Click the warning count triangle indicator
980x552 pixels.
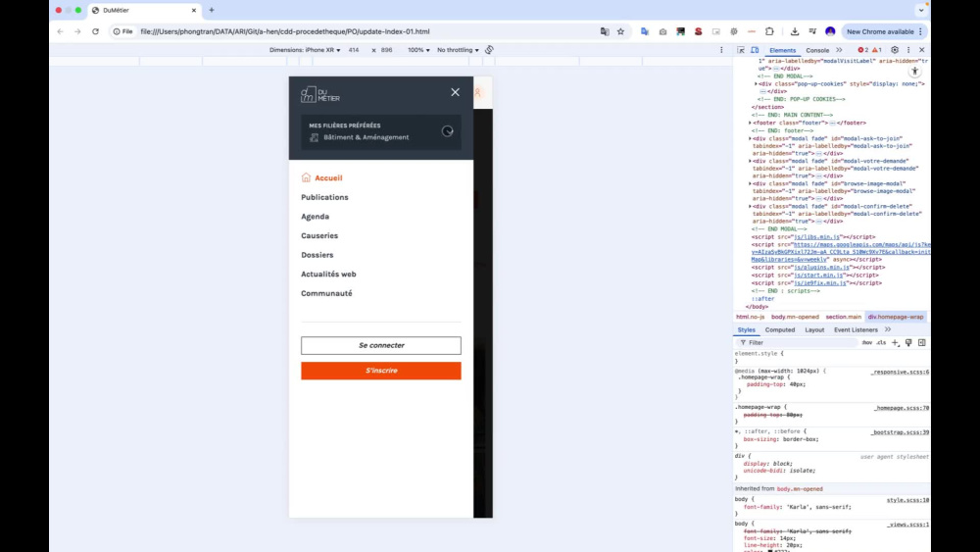(x=877, y=50)
